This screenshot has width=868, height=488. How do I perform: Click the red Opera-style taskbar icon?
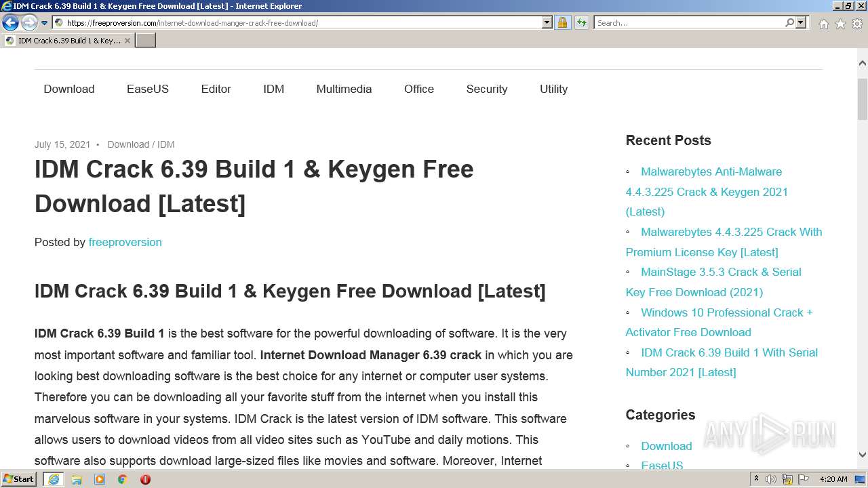(x=145, y=479)
